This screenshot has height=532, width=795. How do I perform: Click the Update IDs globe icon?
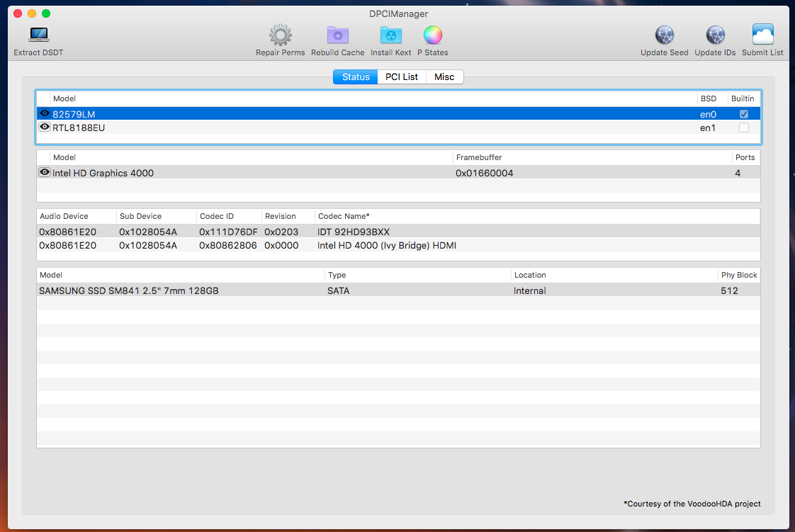[x=715, y=35]
